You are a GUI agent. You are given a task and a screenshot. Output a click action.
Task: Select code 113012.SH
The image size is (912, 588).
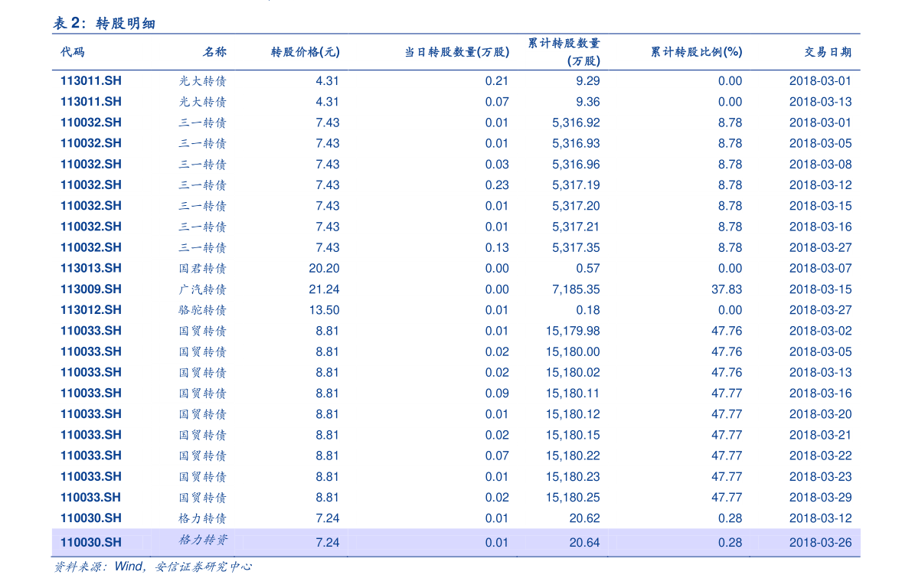point(90,310)
